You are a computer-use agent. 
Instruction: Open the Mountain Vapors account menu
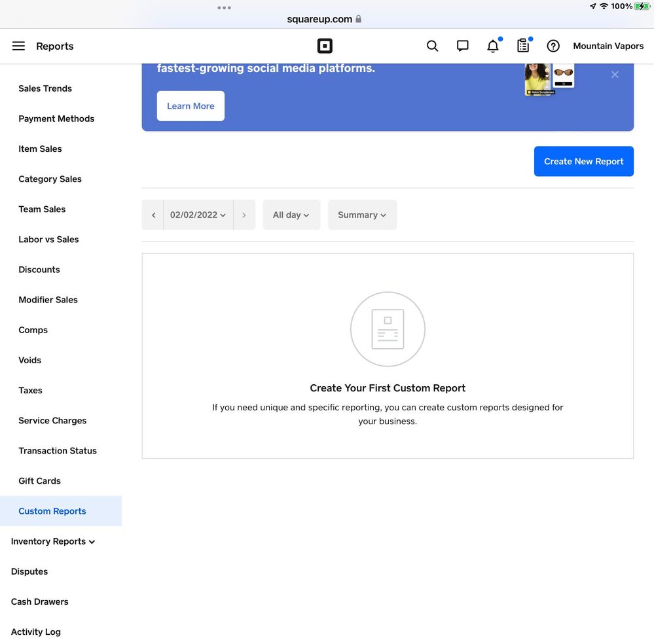(x=608, y=46)
